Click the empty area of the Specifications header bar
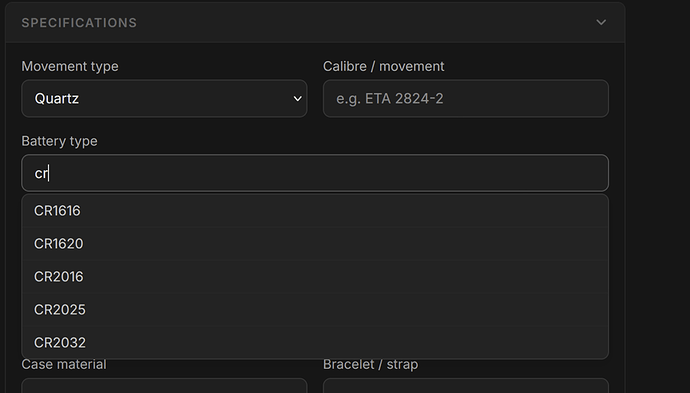Screen dimensions: 690x393 click(x=365, y=22)
